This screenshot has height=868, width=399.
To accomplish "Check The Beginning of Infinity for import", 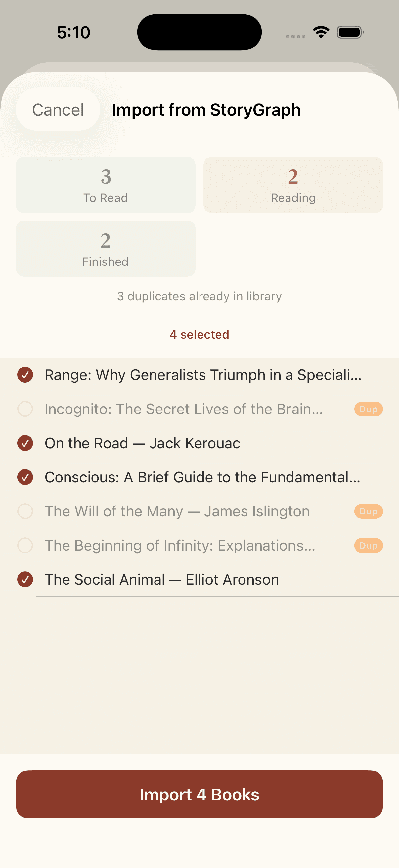I will point(25,545).
